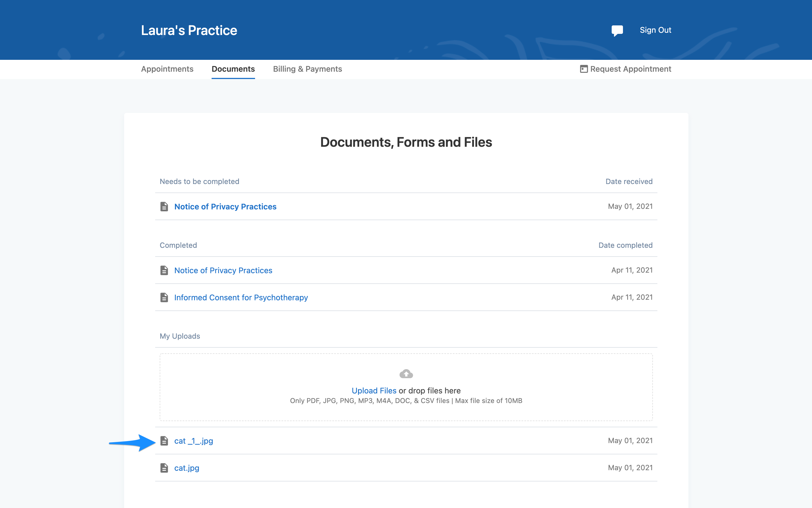Viewport: 812px width, 508px height.
Task: Open the pending Notice of Privacy Practices form
Action: click(225, 206)
